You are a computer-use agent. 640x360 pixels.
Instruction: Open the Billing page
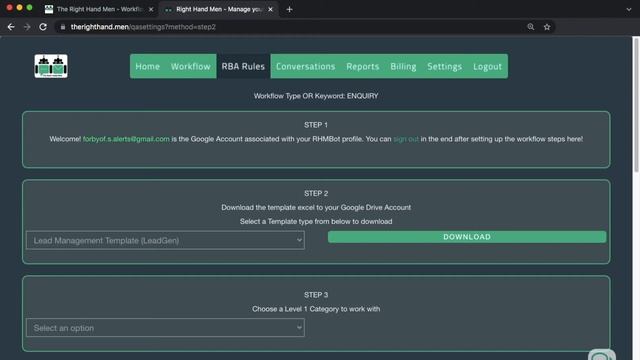tap(403, 66)
